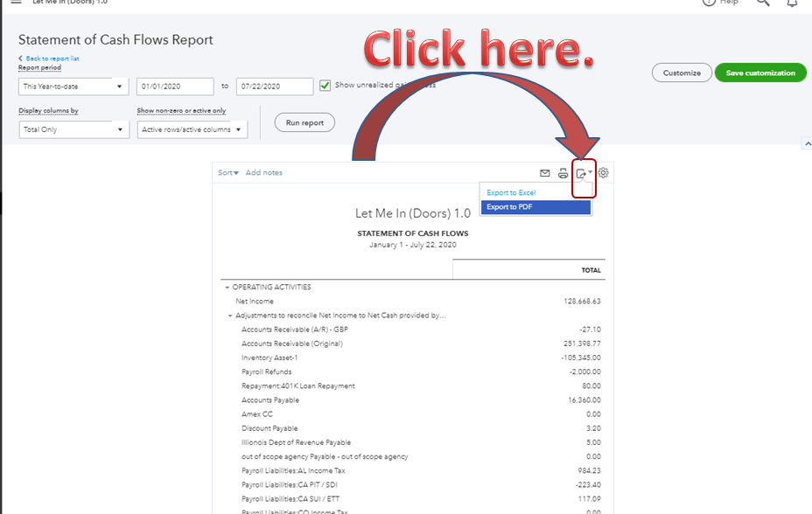Click Inventory Asset-1 amount -105,345.00

click(x=581, y=358)
